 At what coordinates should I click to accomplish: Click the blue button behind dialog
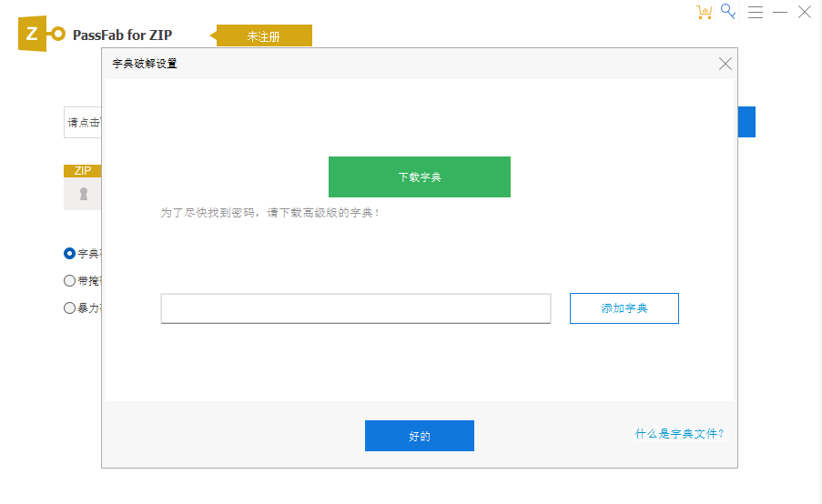click(x=746, y=122)
